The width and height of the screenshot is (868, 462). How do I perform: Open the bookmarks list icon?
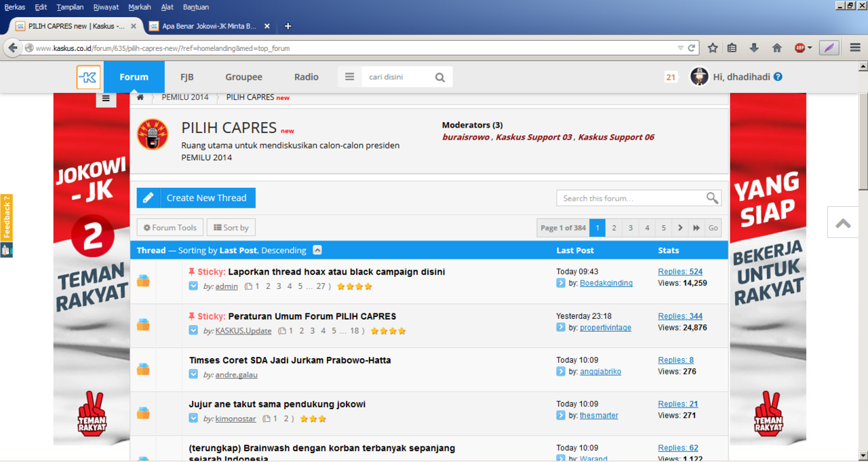click(x=732, y=48)
